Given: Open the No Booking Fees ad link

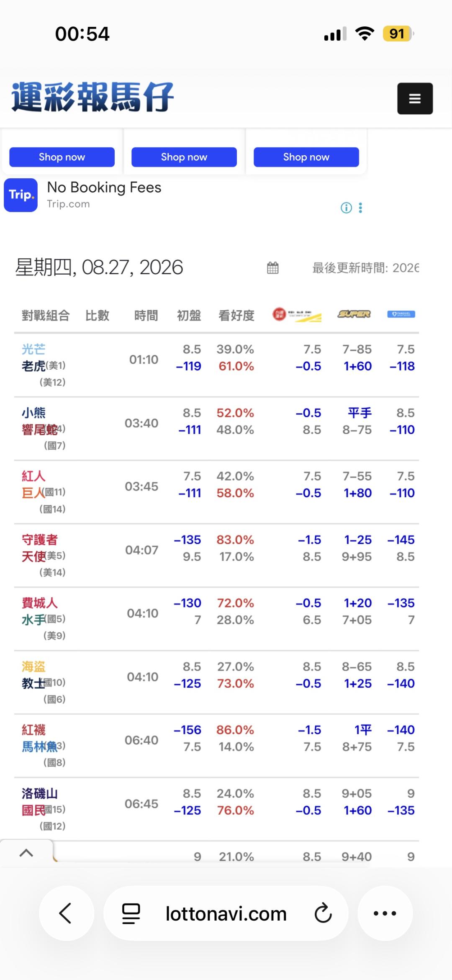Looking at the screenshot, I should 104,187.
